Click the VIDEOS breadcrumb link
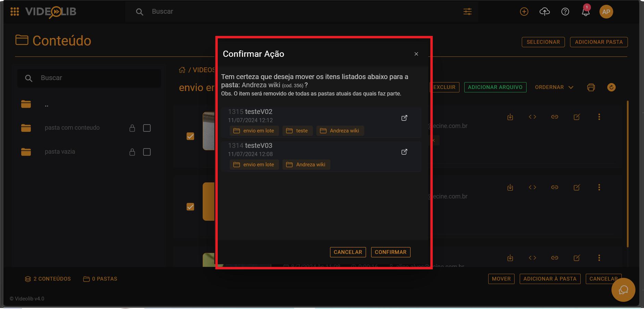644x309 pixels. point(203,70)
